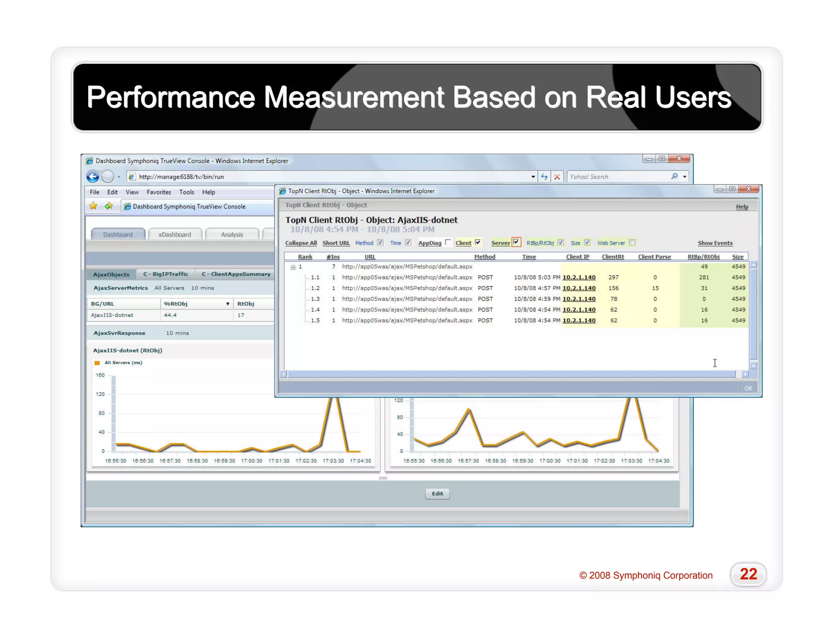This screenshot has height=644, width=834.
Task: Uncheck the Server checkbox
Action: [516, 242]
